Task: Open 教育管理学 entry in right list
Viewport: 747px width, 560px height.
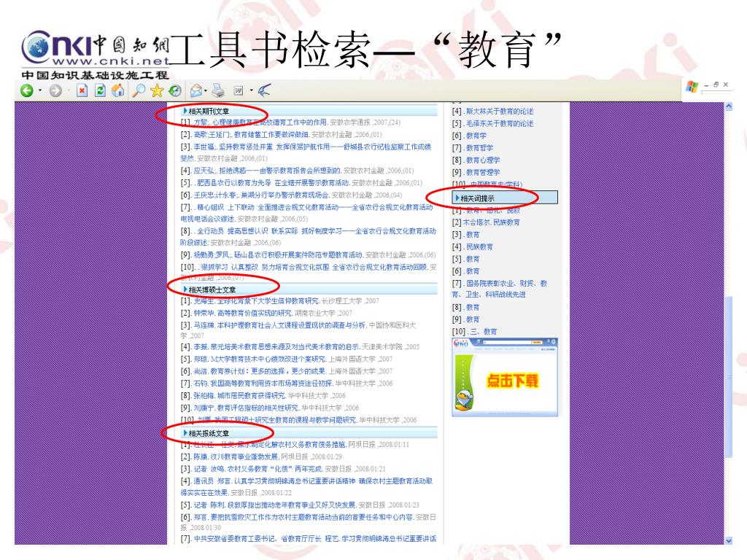Action: point(483,172)
